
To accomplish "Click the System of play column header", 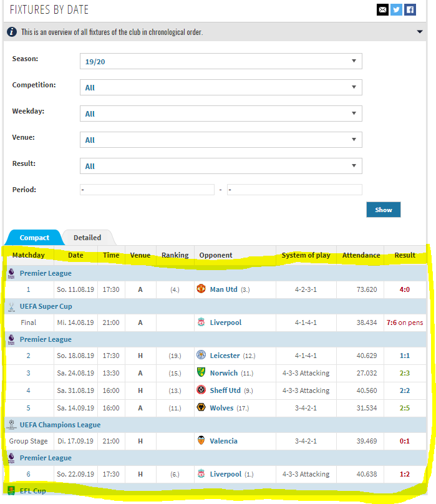I will [306, 255].
